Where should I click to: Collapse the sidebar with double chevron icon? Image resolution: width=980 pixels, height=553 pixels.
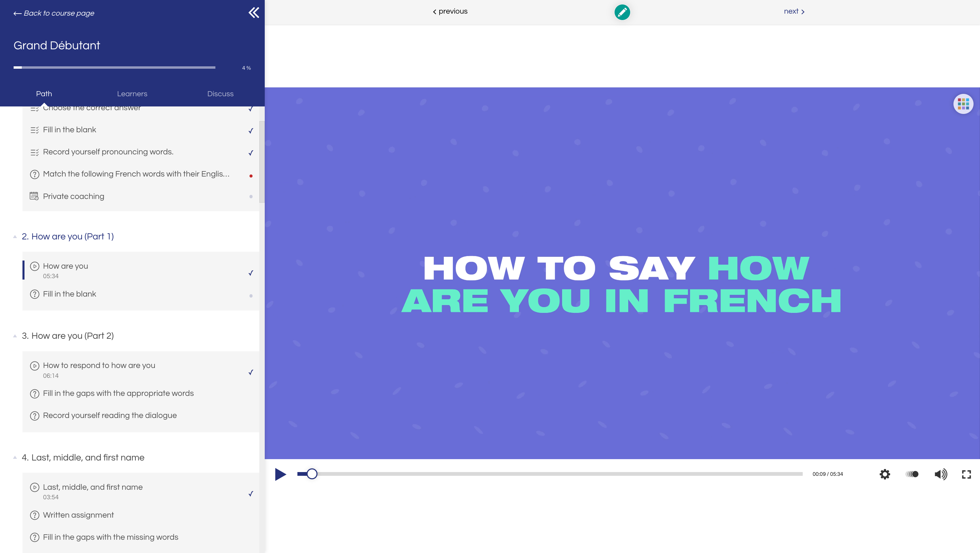(254, 13)
